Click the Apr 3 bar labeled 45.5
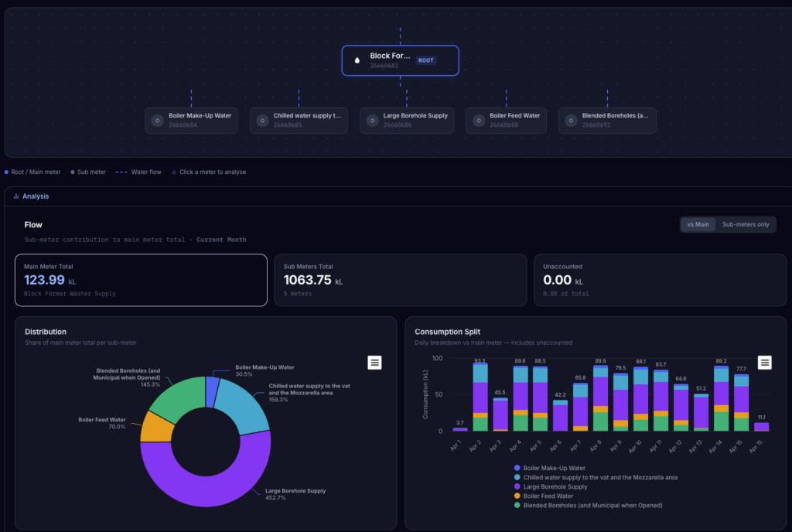The width and height of the screenshot is (792, 532). 500,414
